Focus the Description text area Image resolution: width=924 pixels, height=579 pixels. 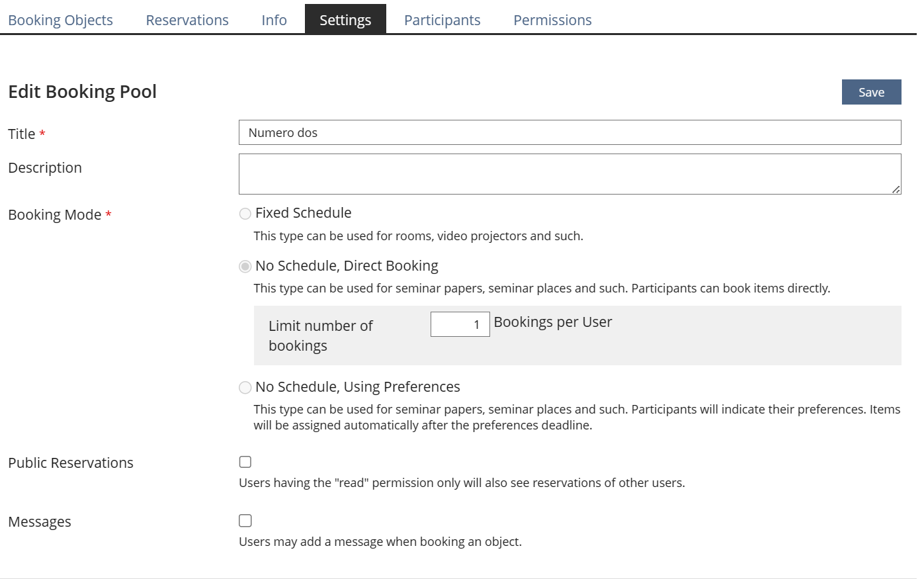[569, 173]
